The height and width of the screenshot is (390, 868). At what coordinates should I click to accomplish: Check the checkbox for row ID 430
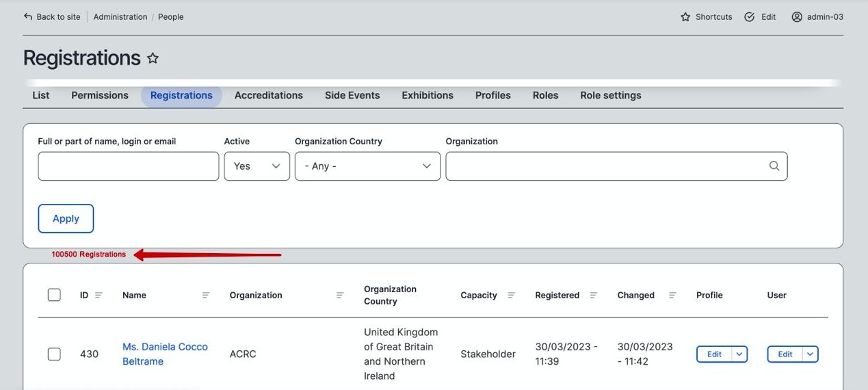pos(54,354)
